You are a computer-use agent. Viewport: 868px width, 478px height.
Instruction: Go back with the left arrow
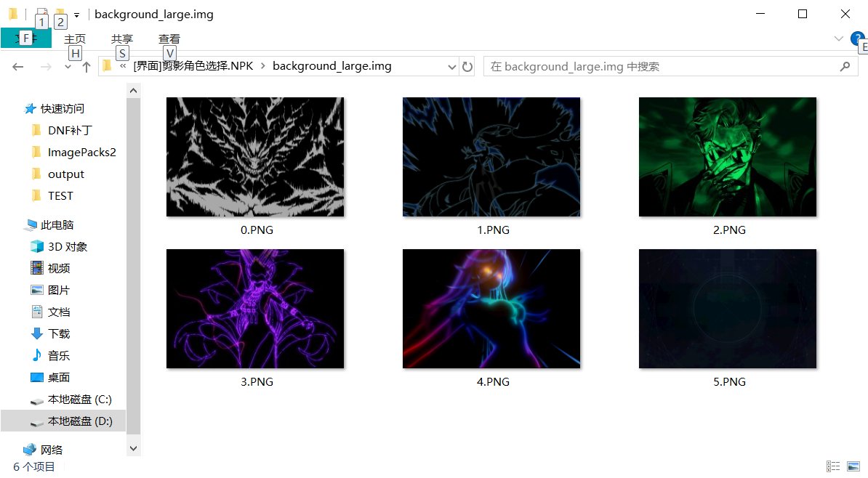click(17, 67)
